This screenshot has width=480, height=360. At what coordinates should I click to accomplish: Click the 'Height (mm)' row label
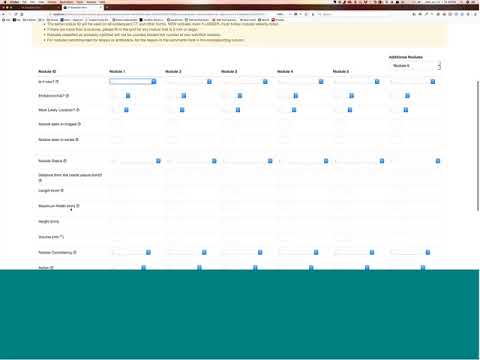49,221
